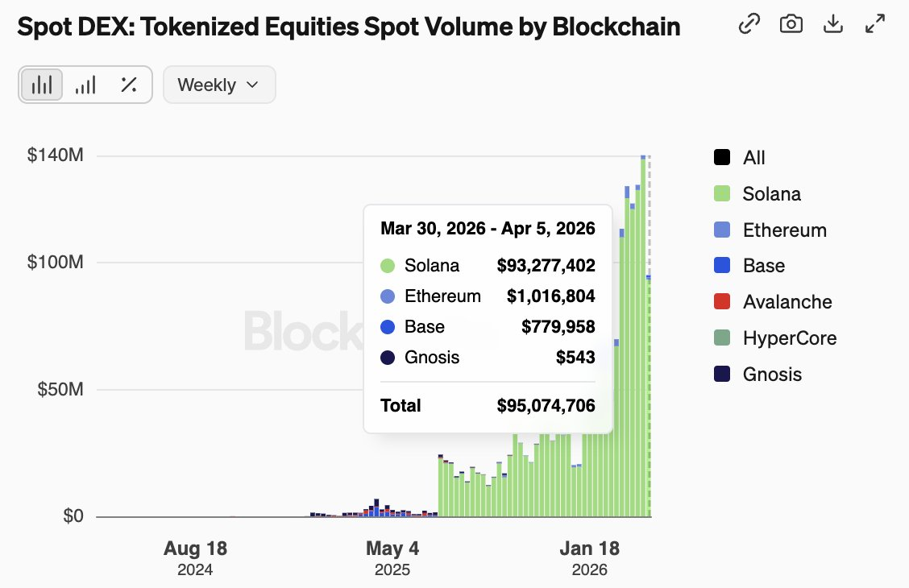Viewport: 909px width, 588px height.
Task: Click the chart title heading
Action: (348, 27)
